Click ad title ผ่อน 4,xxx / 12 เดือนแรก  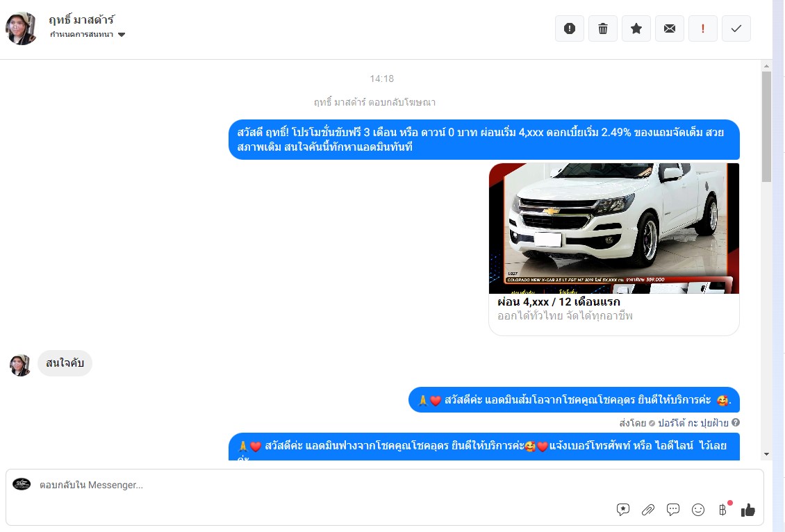pyautogui.click(x=559, y=302)
